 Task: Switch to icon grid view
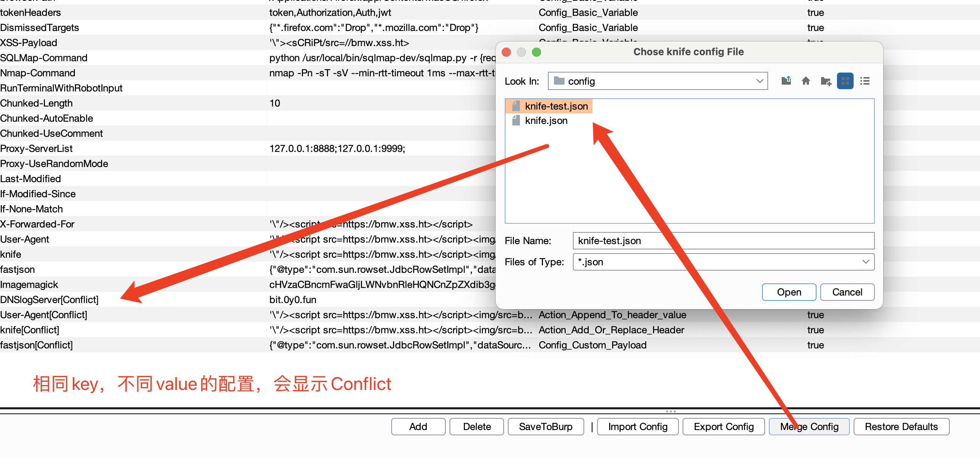[x=845, y=81]
